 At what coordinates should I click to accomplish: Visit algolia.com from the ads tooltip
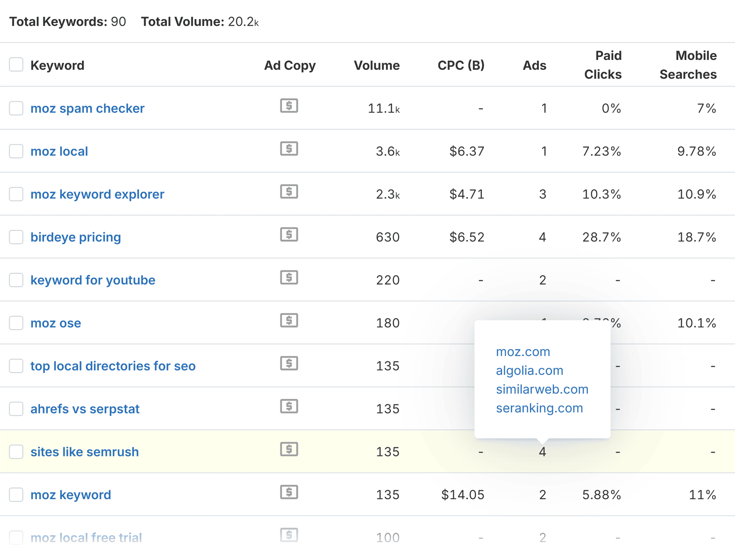529,371
